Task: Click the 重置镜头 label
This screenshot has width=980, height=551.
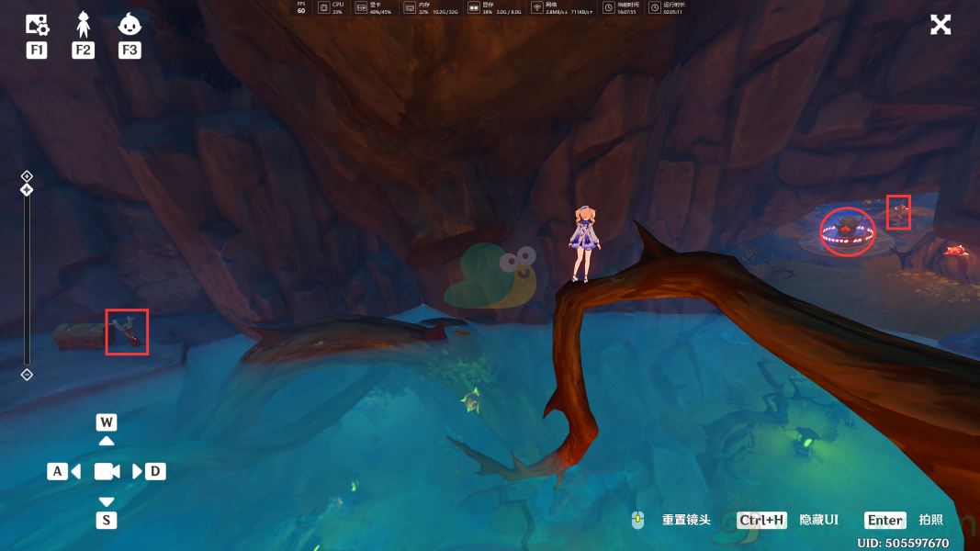Action: [686, 520]
